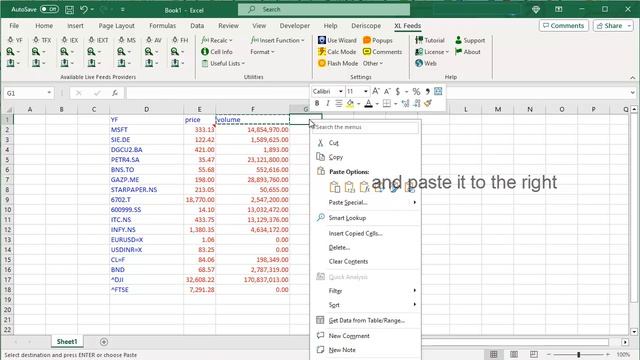The width and height of the screenshot is (640, 360).
Task: Toggle Calc Mode setting
Action: 337,52
